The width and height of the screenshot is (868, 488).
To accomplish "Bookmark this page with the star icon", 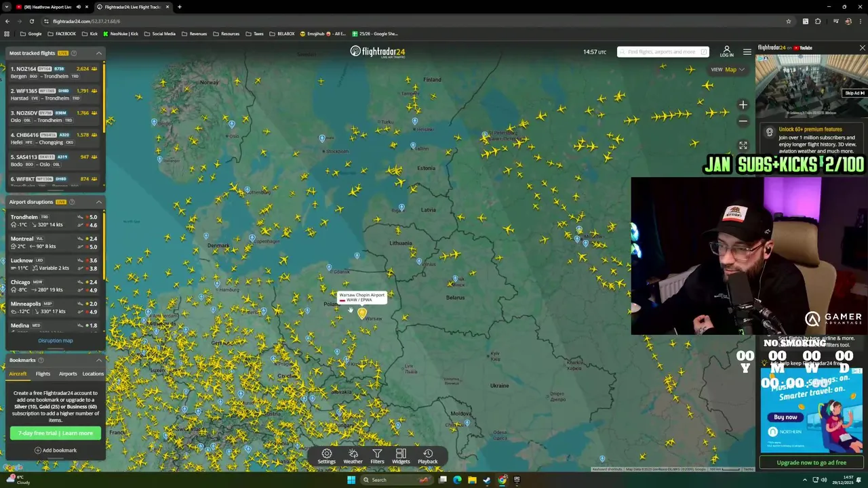I will pyautogui.click(x=788, y=21).
